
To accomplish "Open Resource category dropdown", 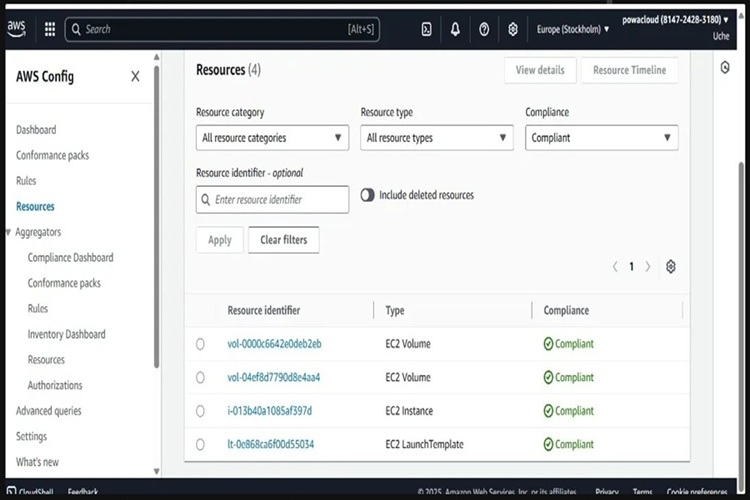I will pyautogui.click(x=272, y=138).
